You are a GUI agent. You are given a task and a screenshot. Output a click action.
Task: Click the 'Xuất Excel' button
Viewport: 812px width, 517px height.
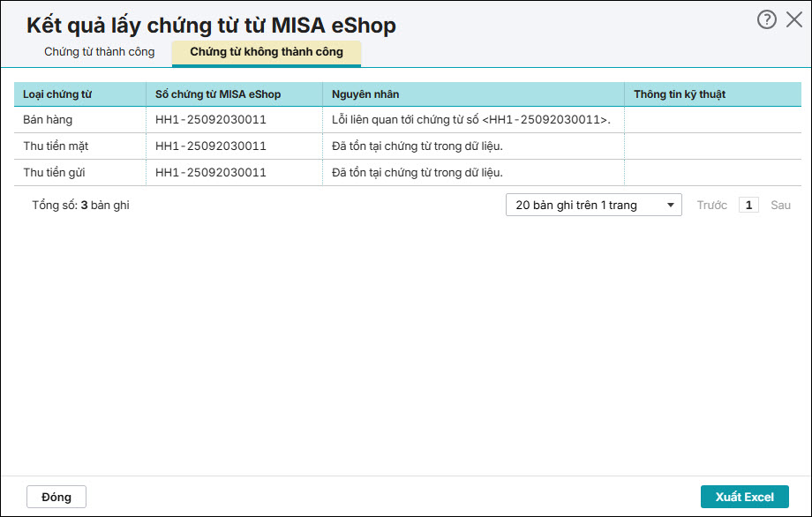tap(744, 497)
